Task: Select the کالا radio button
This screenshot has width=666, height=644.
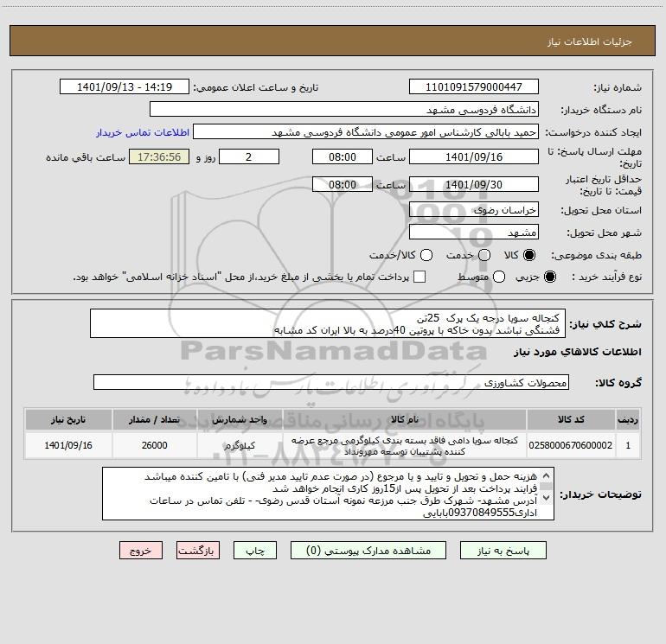Action: coord(529,255)
